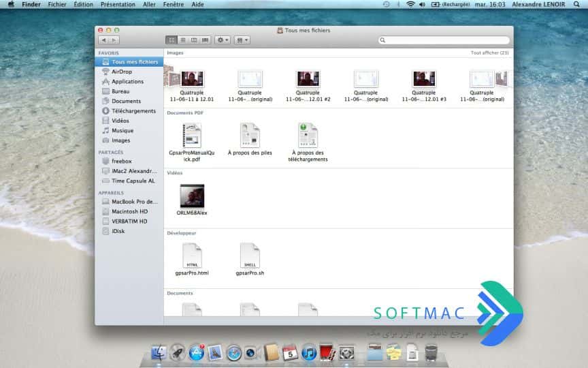The image size is (588, 368).
Task: Select gpsarPro.html file
Action: pos(192,260)
